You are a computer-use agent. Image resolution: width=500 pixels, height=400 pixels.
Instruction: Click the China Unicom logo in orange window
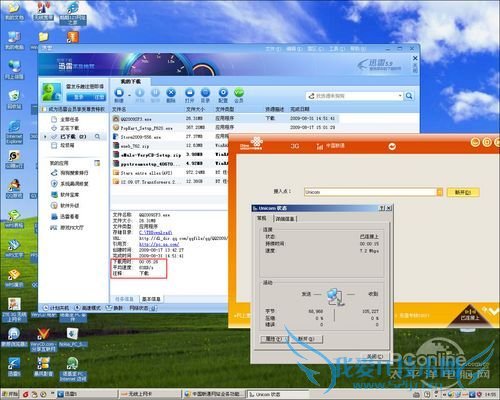(251, 144)
